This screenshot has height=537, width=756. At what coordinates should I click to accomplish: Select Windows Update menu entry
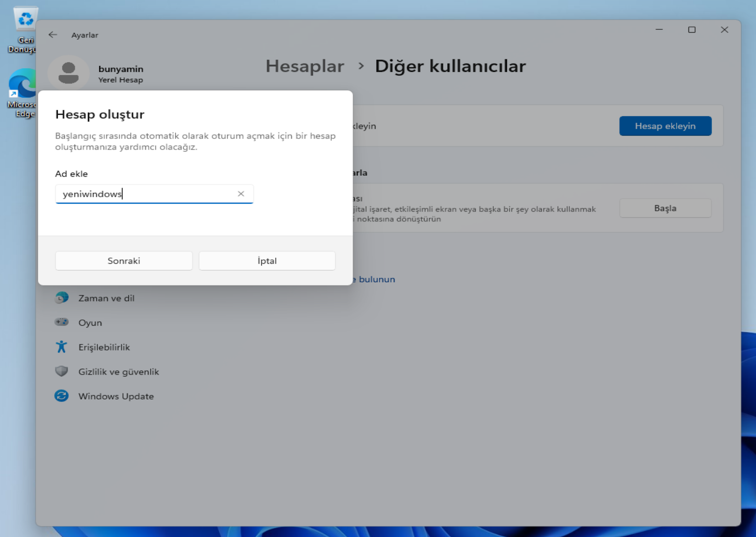click(116, 397)
